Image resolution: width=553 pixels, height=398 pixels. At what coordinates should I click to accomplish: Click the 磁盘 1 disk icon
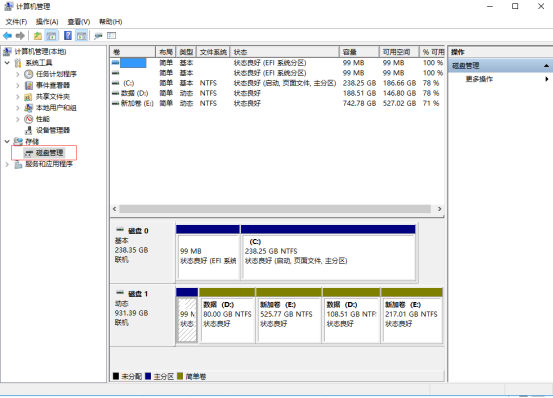click(120, 293)
